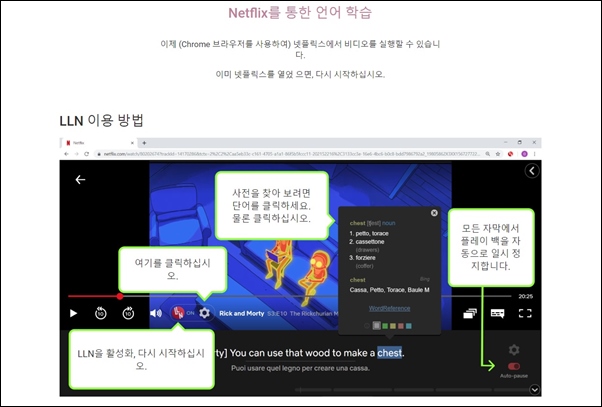The height and width of the screenshot is (407, 602).
Task: Click the Netflix player back arrow
Action: [x=80, y=179]
